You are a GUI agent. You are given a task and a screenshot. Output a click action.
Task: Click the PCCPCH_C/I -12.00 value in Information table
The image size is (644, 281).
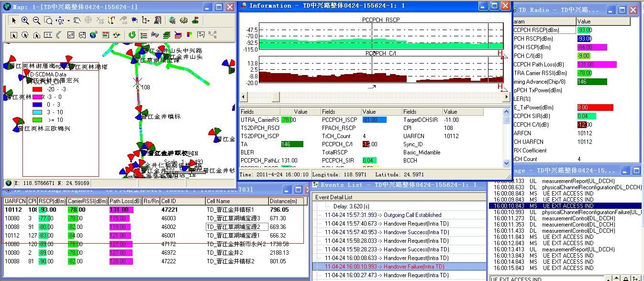(x=370, y=144)
